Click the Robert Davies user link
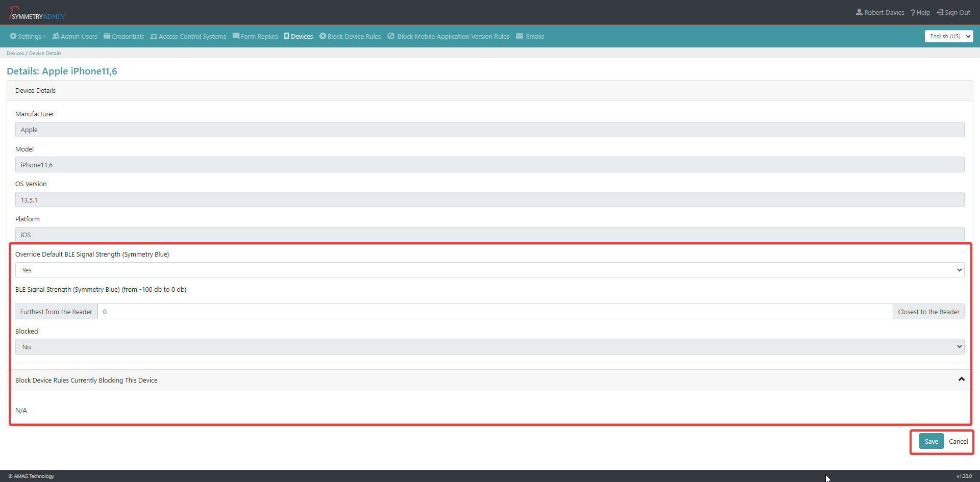 tap(880, 12)
